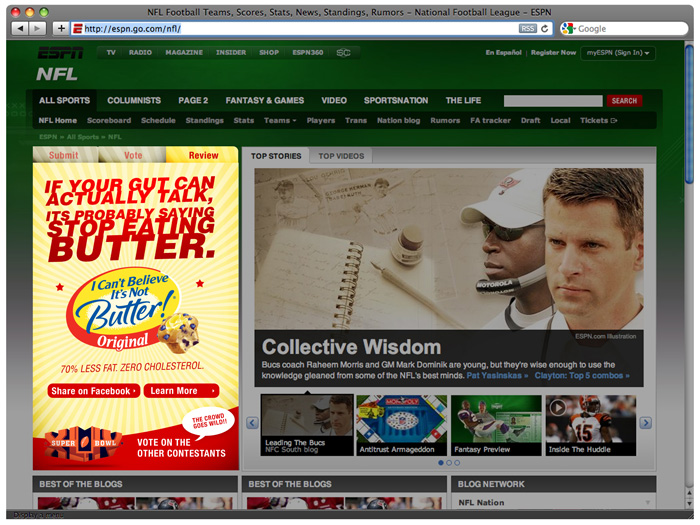700x525 pixels.
Task: Open the VIDEO menu item
Action: pyautogui.click(x=334, y=100)
